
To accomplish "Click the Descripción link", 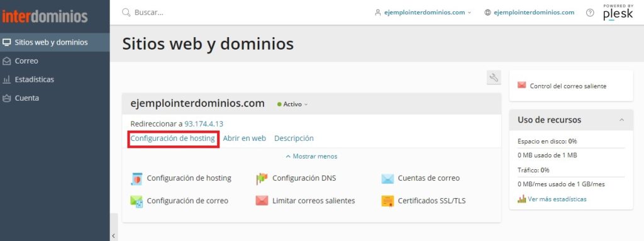I will 294,138.
